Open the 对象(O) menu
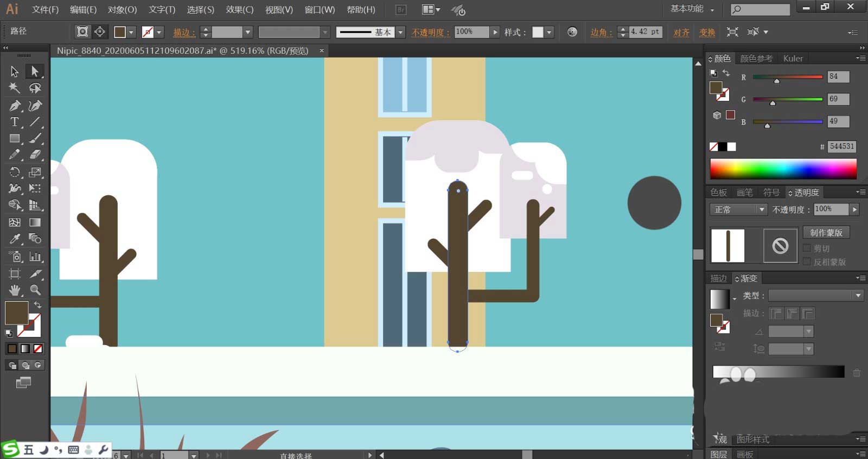The height and width of the screenshot is (459, 868). pyautogui.click(x=122, y=10)
